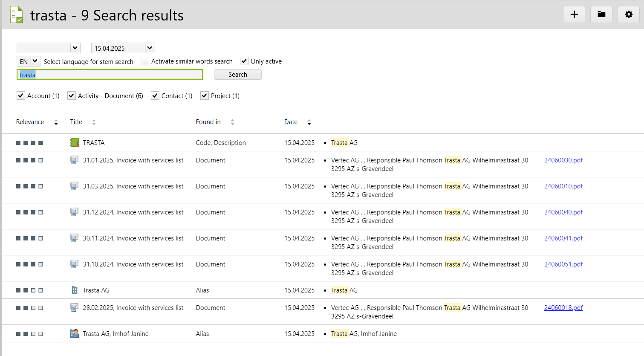Image resolution: width=644 pixels, height=356 pixels.
Task: Toggle the Activity - Document filter checkbox
Action: click(72, 96)
